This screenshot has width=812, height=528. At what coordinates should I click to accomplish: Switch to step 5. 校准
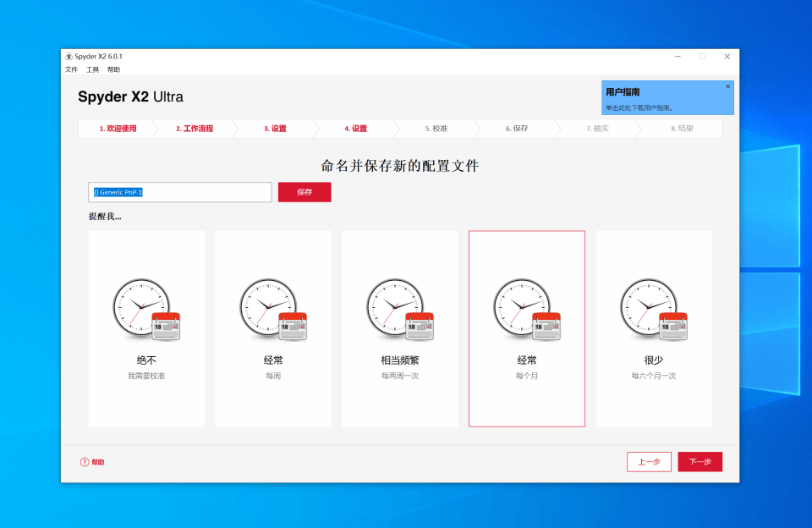coord(436,129)
